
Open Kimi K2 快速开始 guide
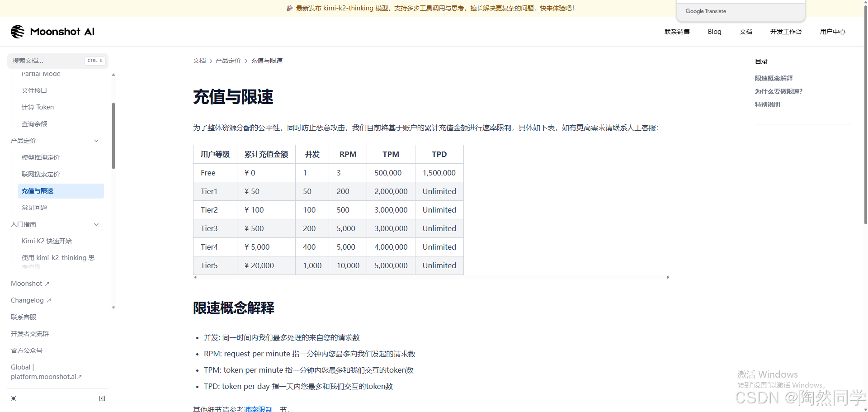[x=47, y=241]
